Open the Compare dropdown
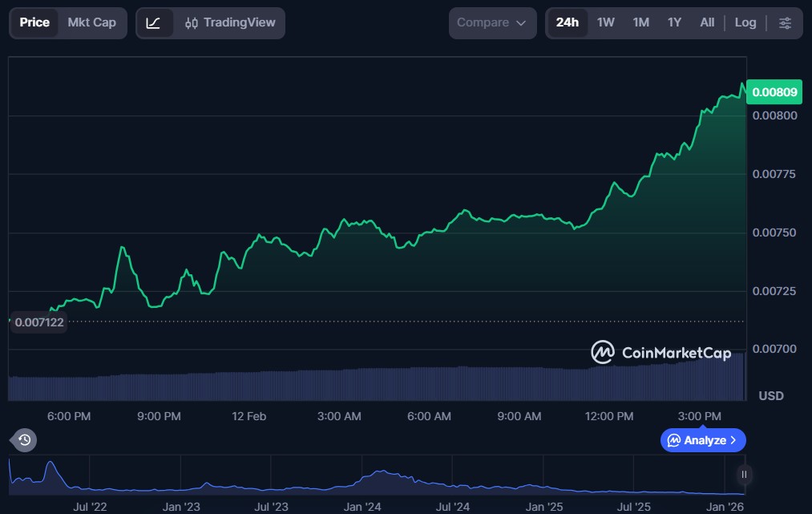This screenshot has height=514, width=812. tap(492, 22)
